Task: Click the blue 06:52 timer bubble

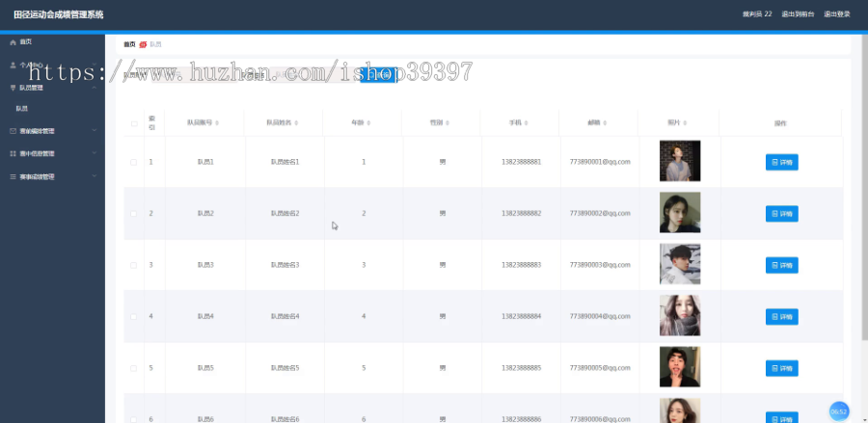Action: [839, 411]
